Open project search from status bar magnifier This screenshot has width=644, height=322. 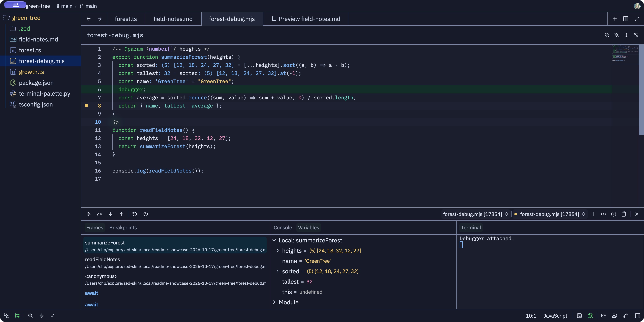click(30, 316)
